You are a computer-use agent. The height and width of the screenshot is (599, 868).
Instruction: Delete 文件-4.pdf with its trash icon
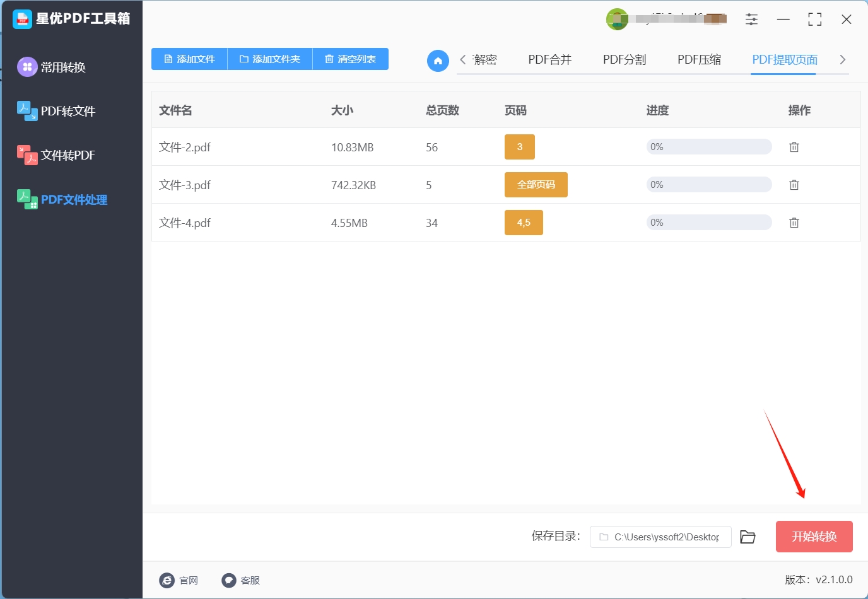794,223
